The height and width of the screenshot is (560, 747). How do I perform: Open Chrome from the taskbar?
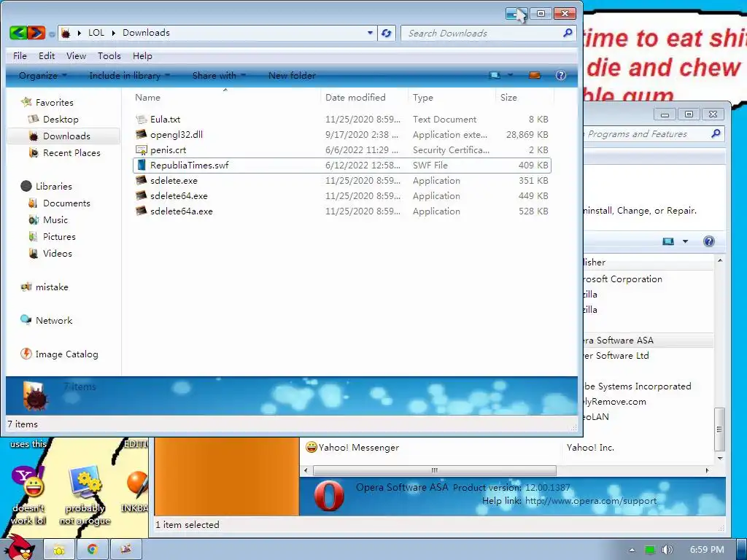click(92, 550)
